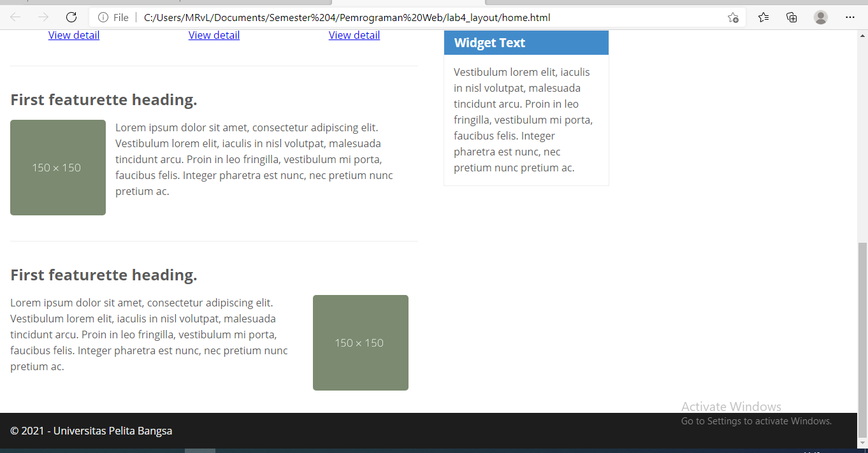Click the middle View detail link
Viewport: 868px width, 453px height.
coord(213,35)
